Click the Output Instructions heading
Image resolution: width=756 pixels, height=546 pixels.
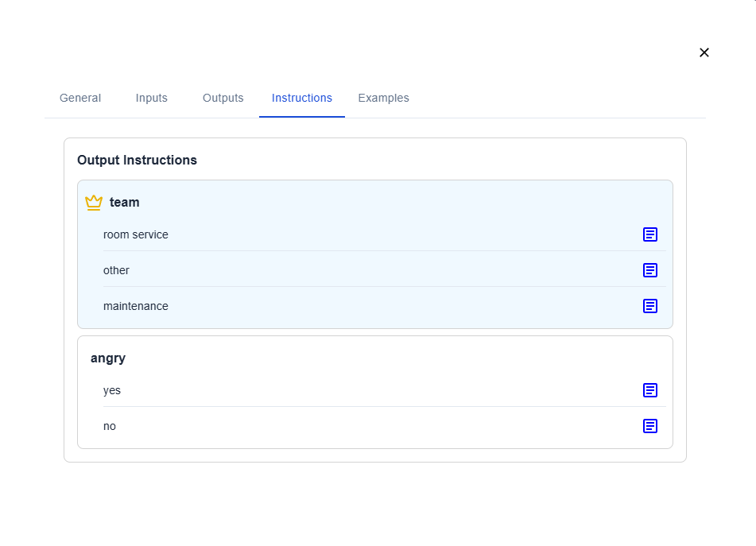(x=137, y=160)
